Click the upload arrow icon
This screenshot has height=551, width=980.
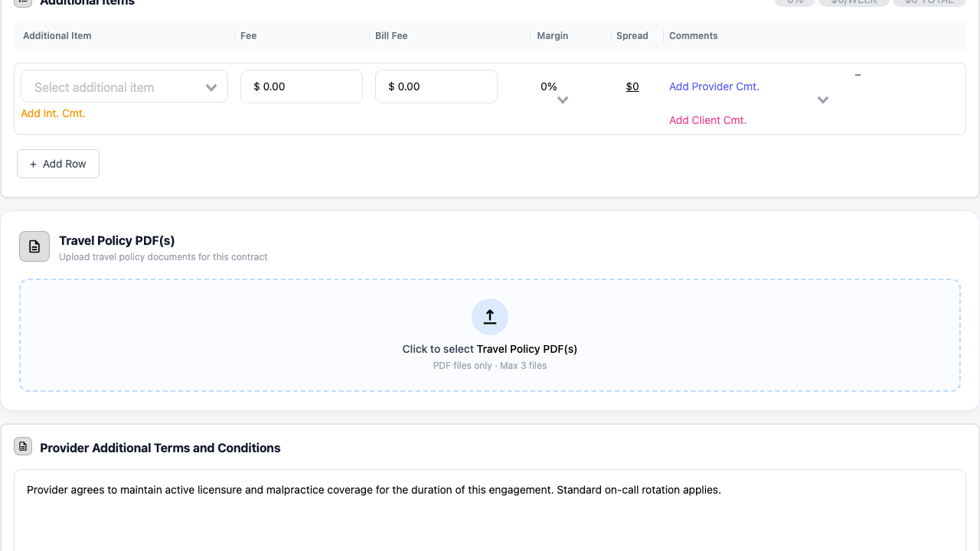coord(490,317)
